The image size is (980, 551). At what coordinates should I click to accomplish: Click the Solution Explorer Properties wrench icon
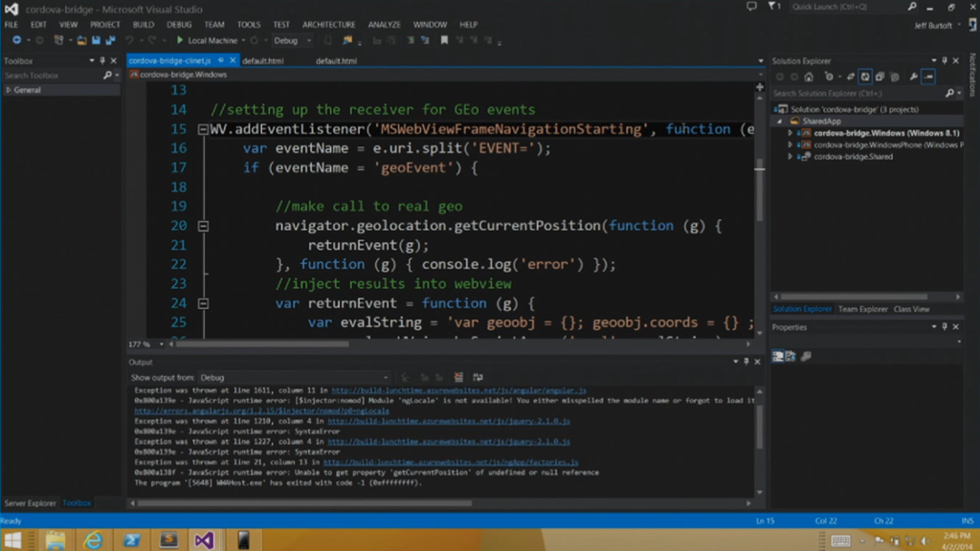[x=914, y=77]
